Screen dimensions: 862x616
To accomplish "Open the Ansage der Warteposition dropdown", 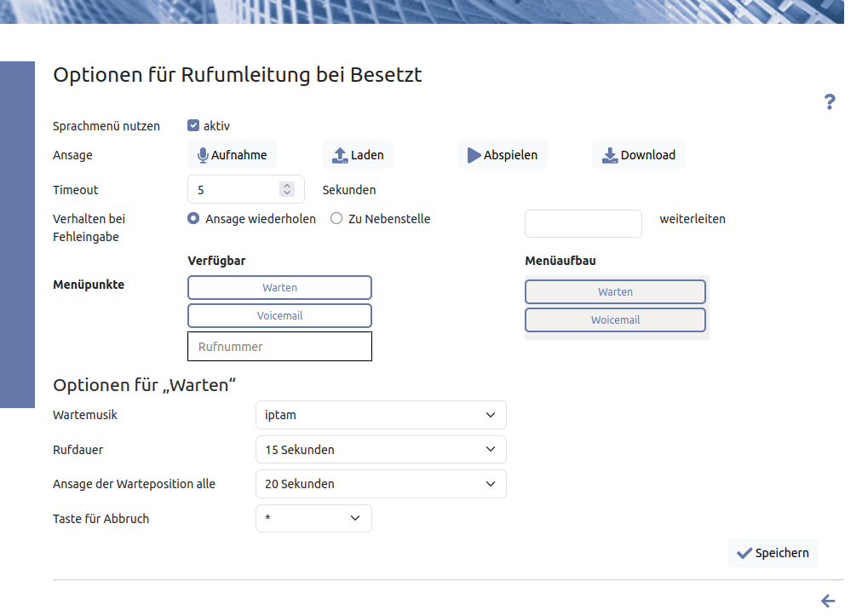I will click(380, 484).
